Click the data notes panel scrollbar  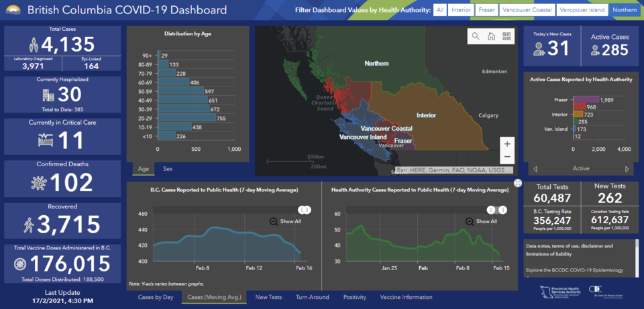click(x=637, y=259)
